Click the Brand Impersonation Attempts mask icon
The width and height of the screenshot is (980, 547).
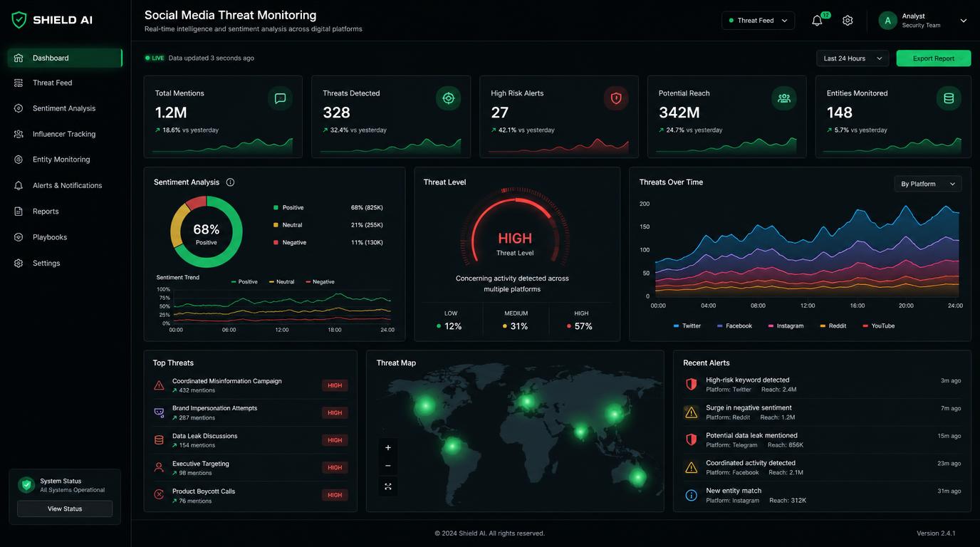[159, 412]
